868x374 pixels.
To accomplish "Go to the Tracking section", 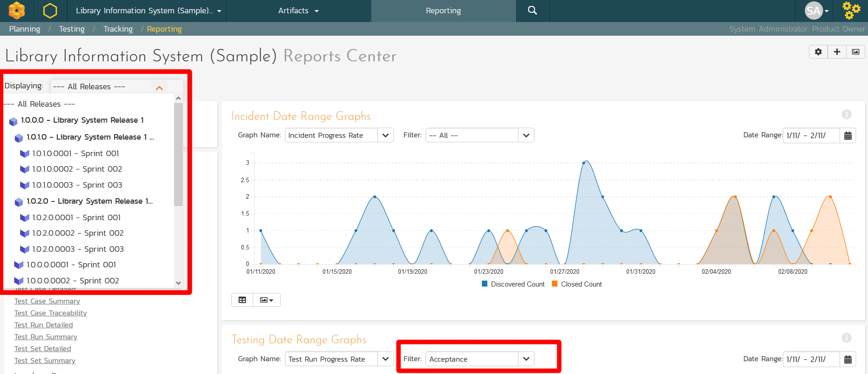I will click(118, 29).
